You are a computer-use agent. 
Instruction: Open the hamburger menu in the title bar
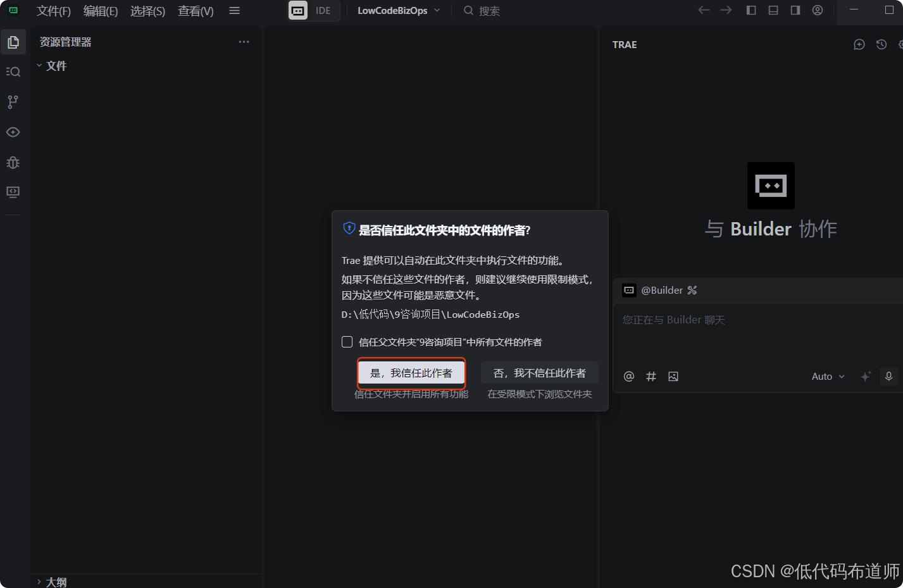[234, 11]
